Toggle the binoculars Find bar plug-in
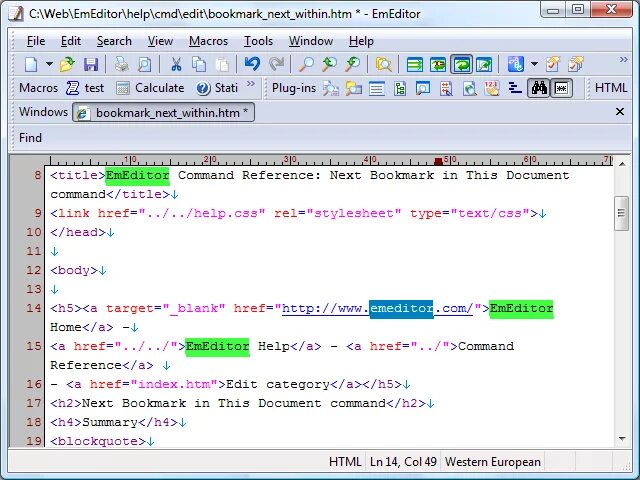Image resolution: width=640 pixels, height=480 pixels. click(539, 88)
